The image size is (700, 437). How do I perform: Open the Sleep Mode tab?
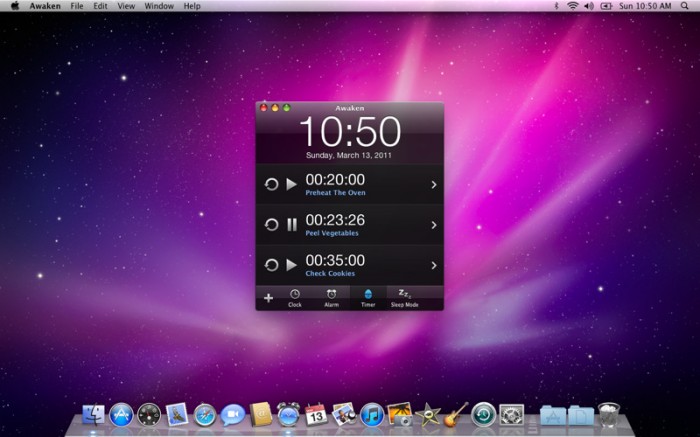coord(404,297)
